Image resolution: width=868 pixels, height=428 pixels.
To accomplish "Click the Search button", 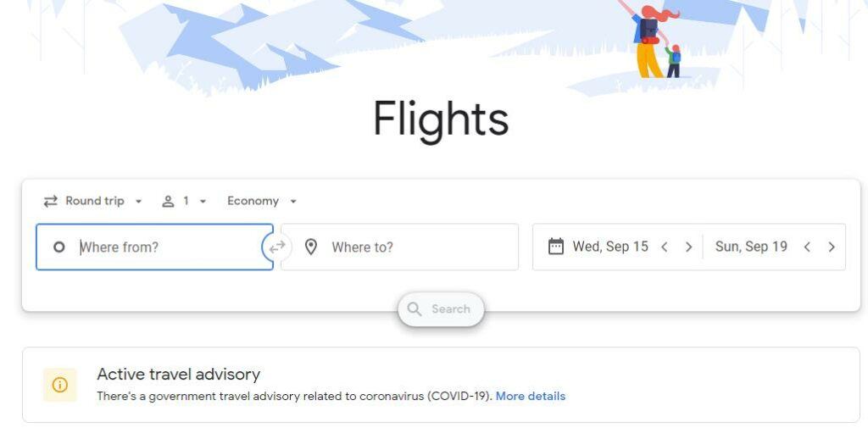I will pos(441,309).
